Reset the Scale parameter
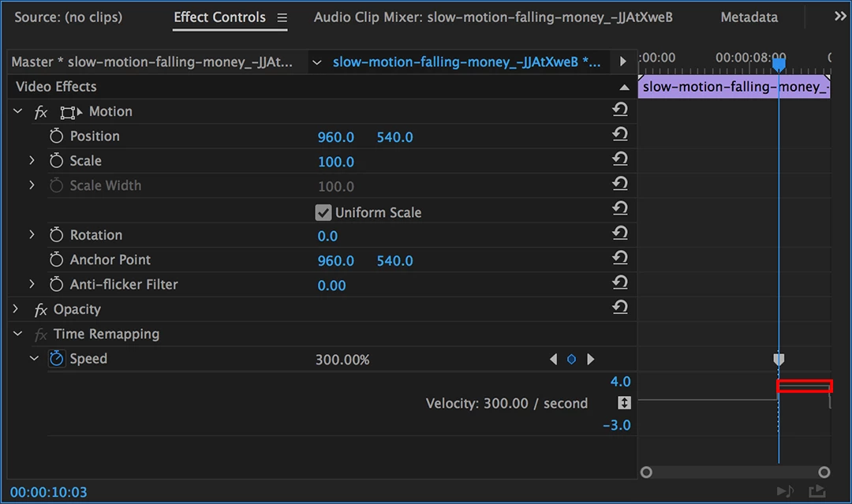Image resolution: width=852 pixels, height=504 pixels. click(x=620, y=159)
